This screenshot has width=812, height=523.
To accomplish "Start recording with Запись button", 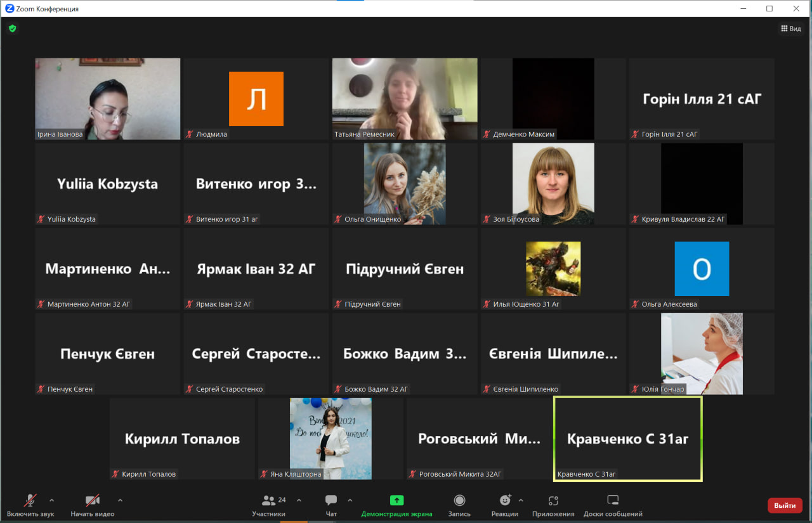I will pyautogui.click(x=459, y=505).
